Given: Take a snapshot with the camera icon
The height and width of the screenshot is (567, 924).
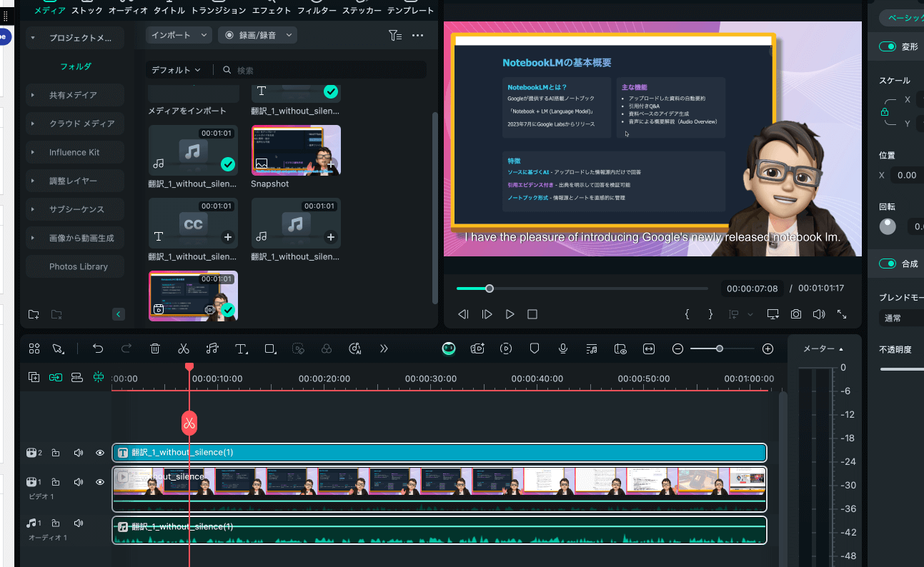Looking at the screenshot, I should click(795, 314).
